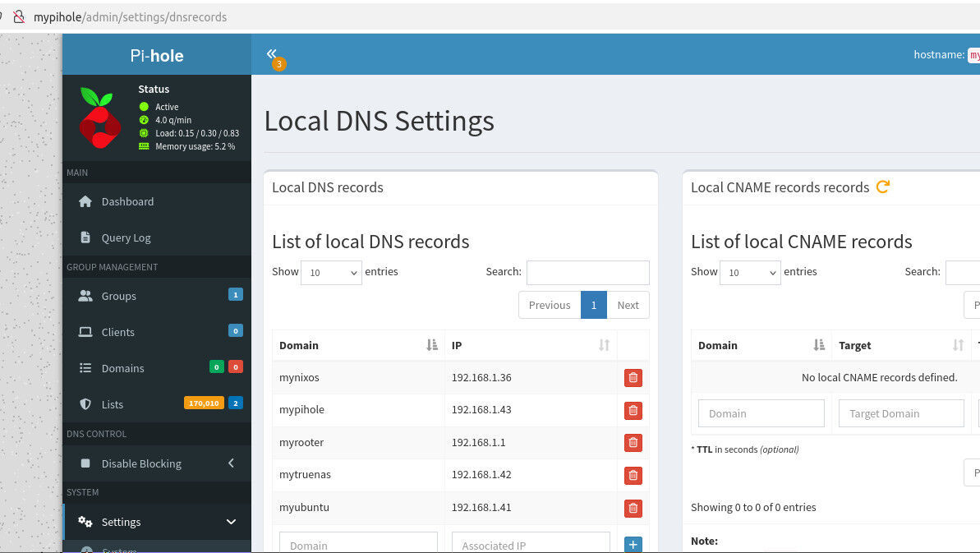The height and width of the screenshot is (553, 980).
Task: Open CNAME records show-entries dropdown
Action: coord(750,273)
